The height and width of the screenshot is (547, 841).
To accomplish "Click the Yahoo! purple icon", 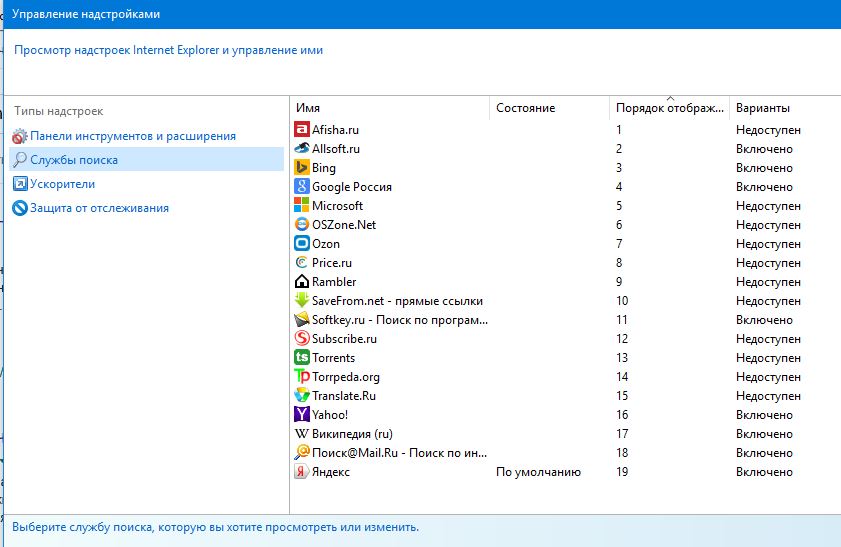I will click(302, 415).
